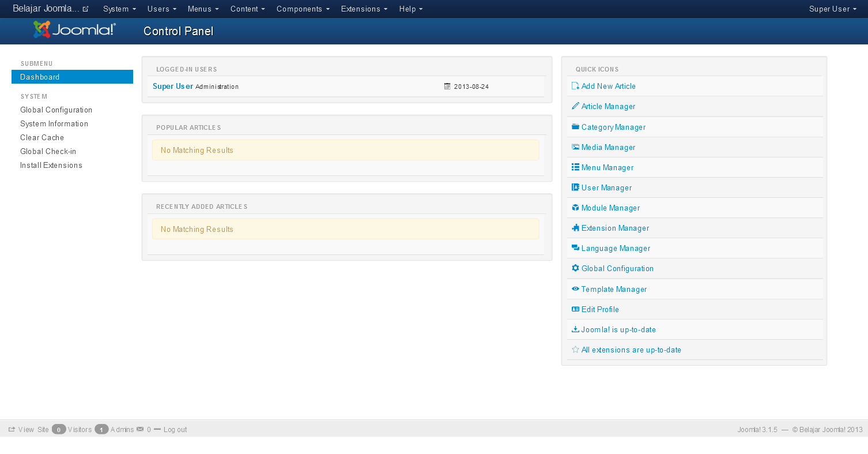Click the Add New Article icon
868x454 pixels.
(x=575, y=86)
